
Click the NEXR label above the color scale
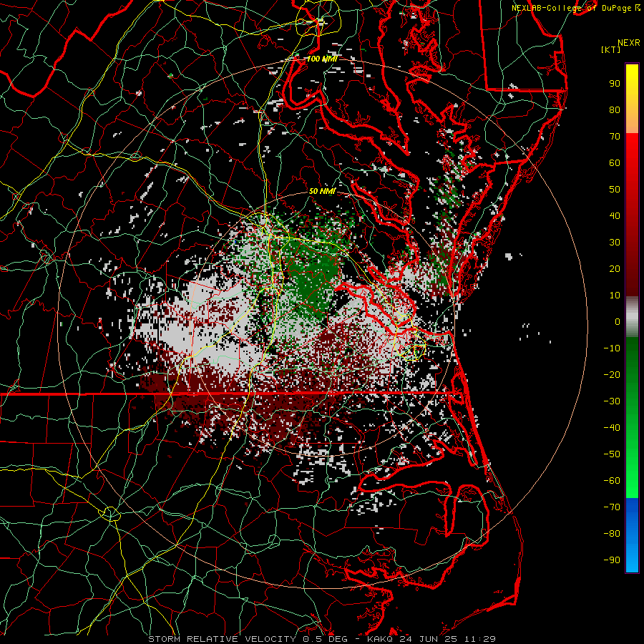coord(628,43)
